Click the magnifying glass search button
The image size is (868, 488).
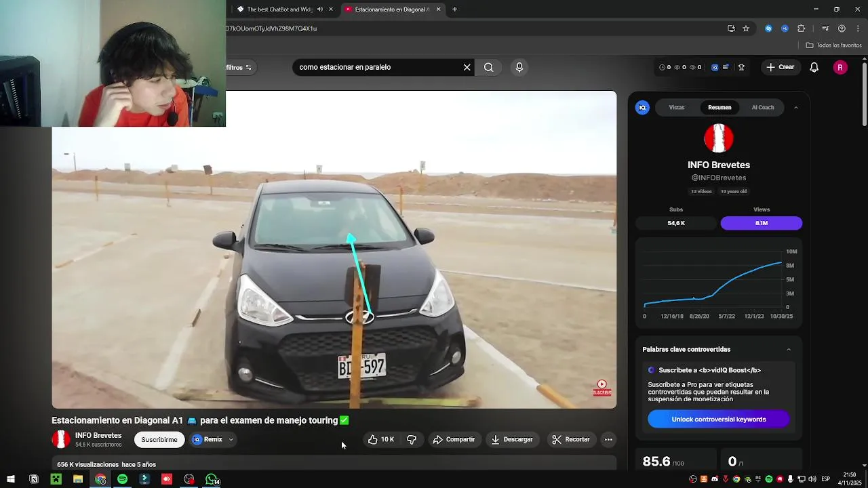tap(488, 67)
